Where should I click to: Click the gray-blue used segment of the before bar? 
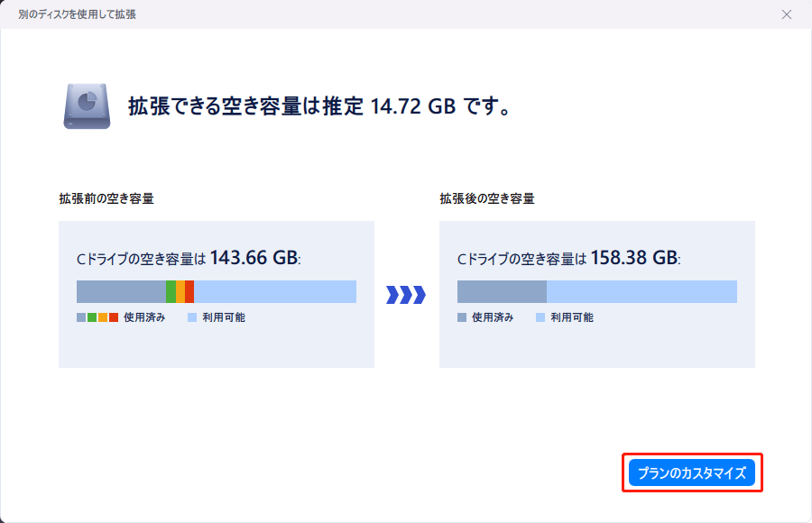point(121,291)
